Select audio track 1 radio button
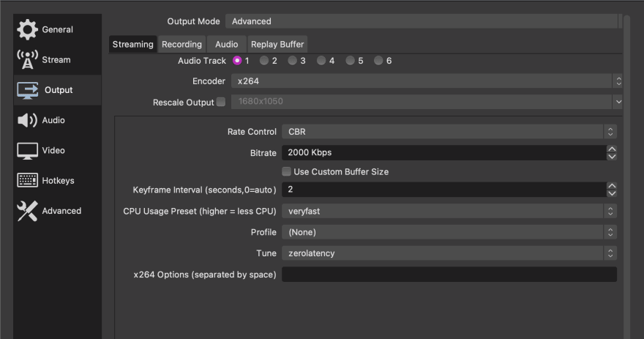Viewport: 644px width, 339px height. pos(237,61)
